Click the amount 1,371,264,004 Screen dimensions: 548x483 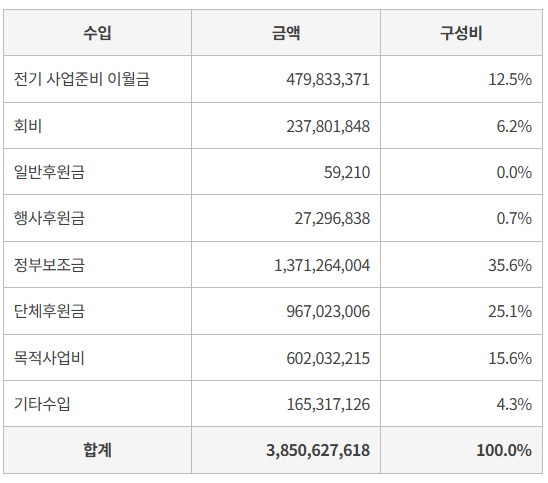pos(322,265)
